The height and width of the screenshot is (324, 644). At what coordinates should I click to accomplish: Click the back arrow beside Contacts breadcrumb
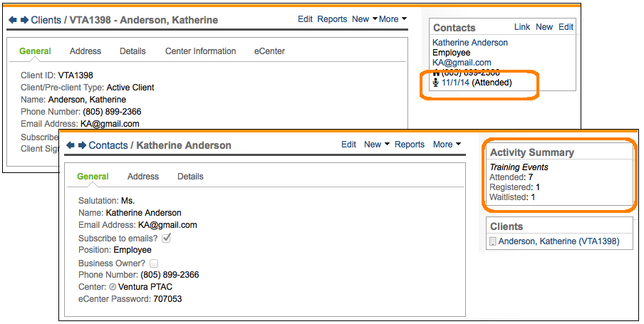pyautogui.click(x=71, y=145)
